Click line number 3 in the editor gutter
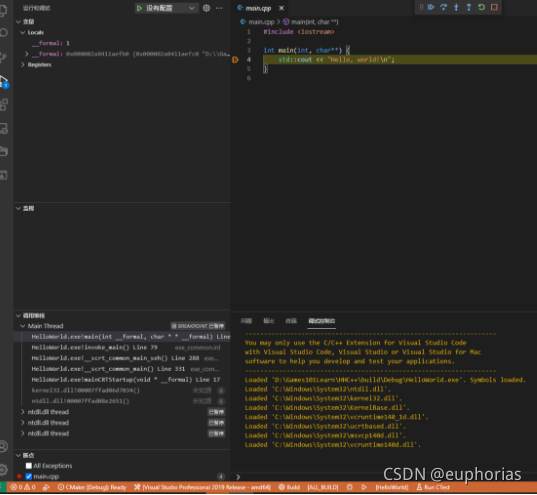The height and width of the screenshot is (495, 537). point(249,50)
